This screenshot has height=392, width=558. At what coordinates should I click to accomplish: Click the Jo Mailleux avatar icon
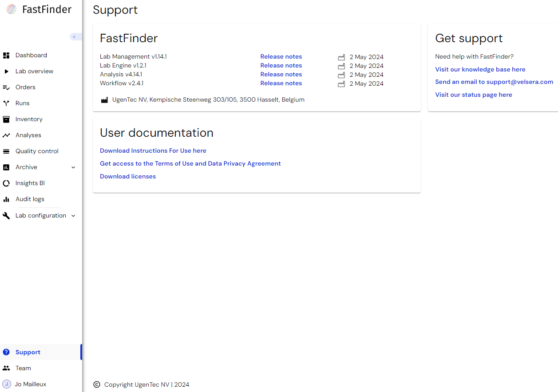(x=7, y=384)
